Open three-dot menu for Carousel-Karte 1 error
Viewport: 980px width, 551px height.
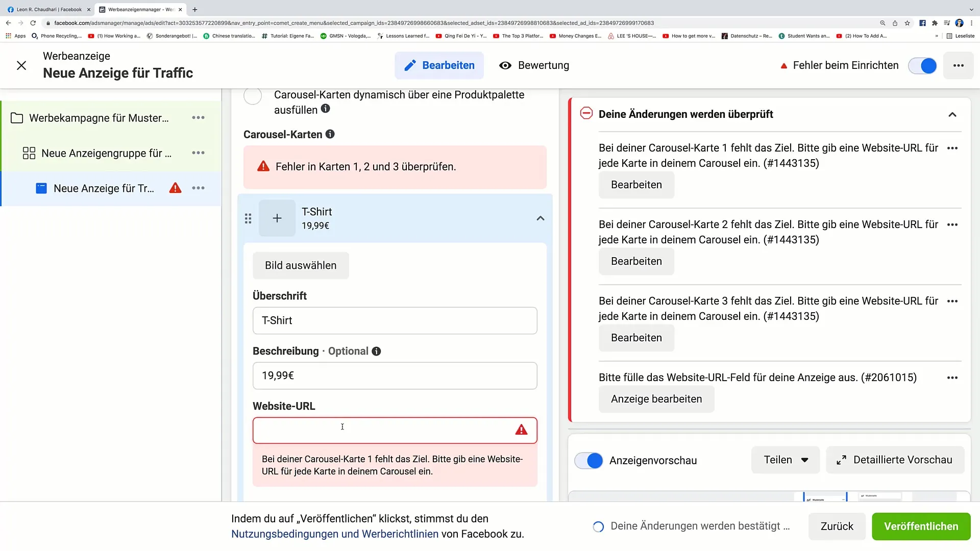tap(952, 148)
